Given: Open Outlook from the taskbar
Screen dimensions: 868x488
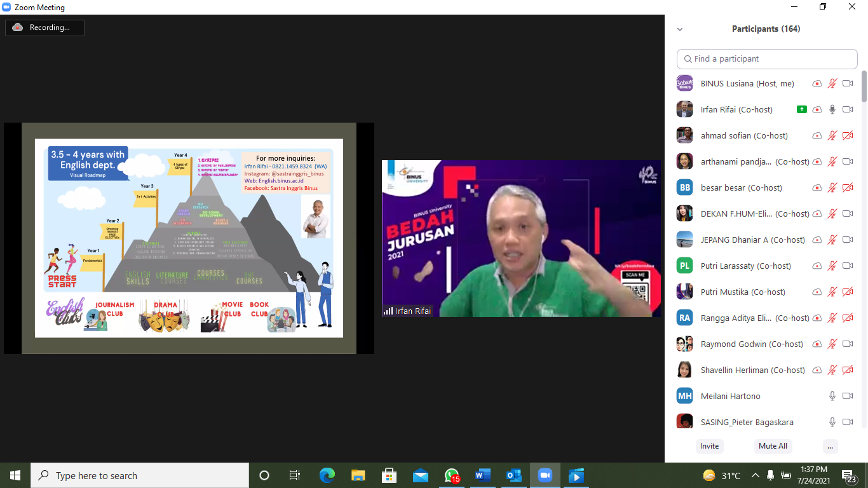Looking at the screenshot, I should point(514,475).
